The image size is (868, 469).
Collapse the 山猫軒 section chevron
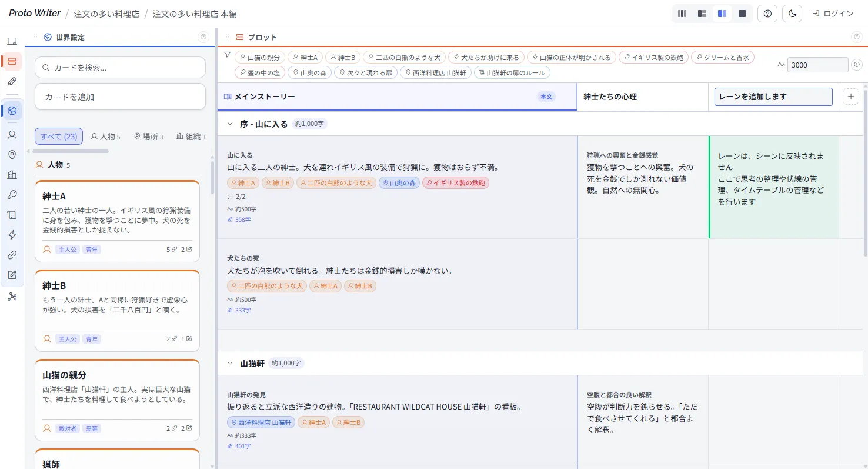point(229,362)
